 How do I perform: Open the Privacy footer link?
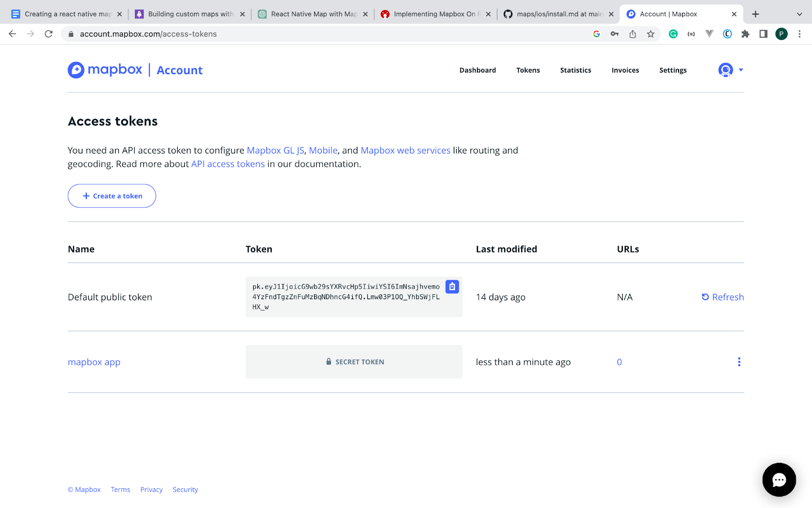pos(151,490)
